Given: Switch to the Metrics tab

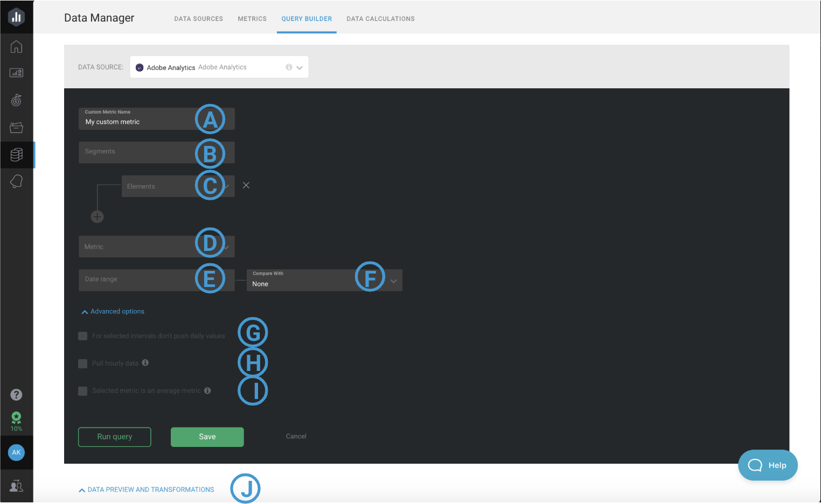Looking at the screenshot, I should coord(252,19).
